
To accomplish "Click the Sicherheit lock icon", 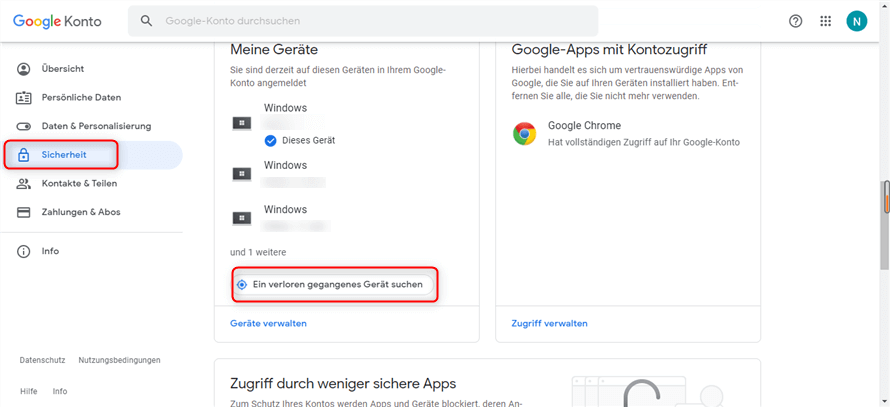I will tap(23, 154).
